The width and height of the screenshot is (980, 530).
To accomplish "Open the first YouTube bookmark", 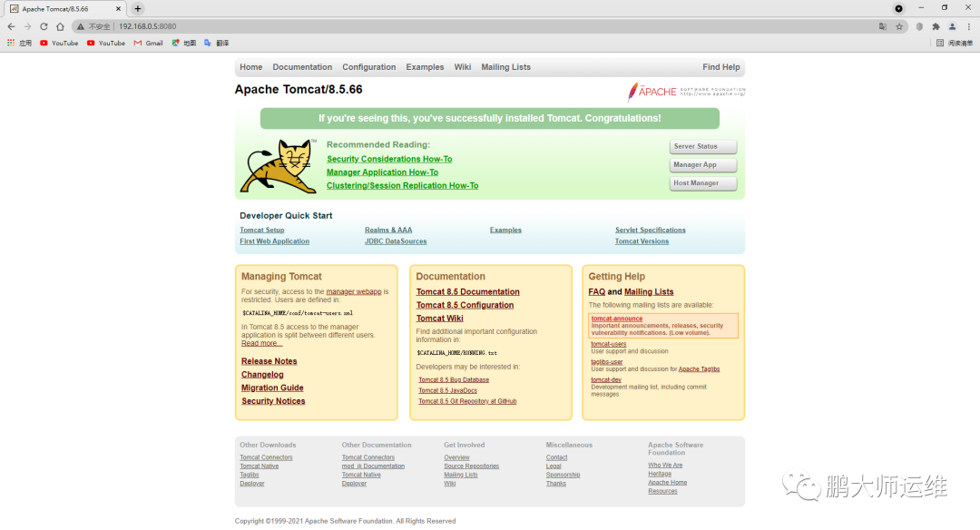I will coord(59,44).
